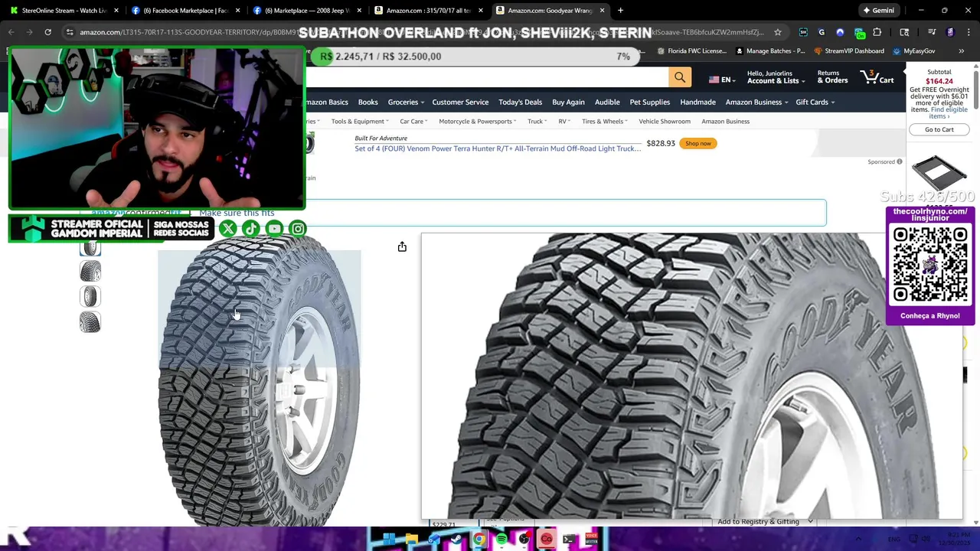
Task: Expand the EN language dropdown
Action: click(720, 80)
